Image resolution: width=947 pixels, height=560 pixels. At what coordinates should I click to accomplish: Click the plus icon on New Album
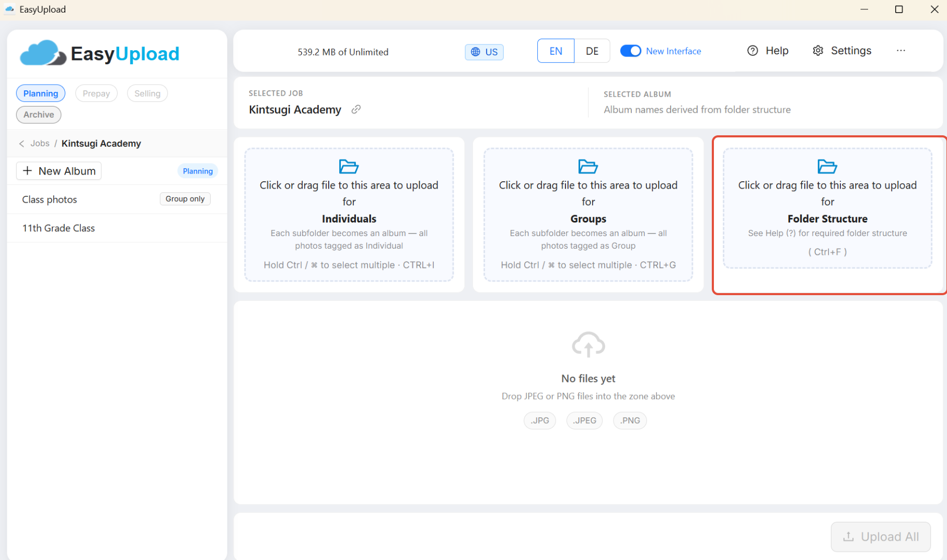(28, 171)
